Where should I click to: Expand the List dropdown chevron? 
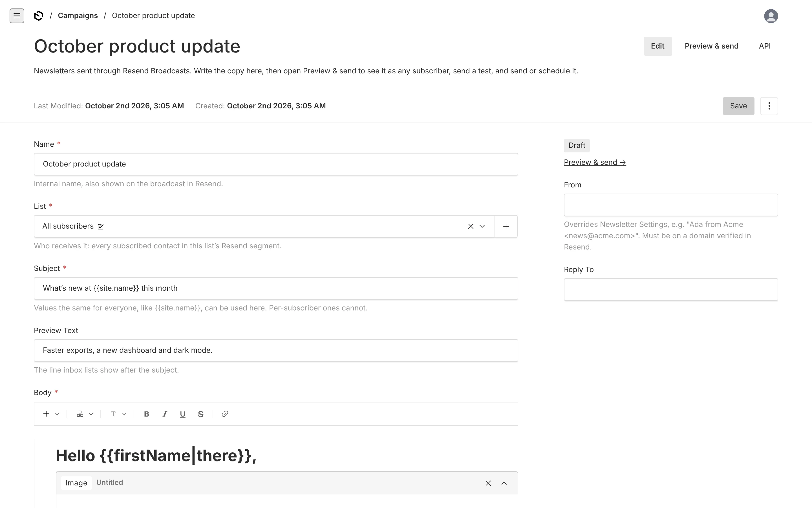pos(482,226)
